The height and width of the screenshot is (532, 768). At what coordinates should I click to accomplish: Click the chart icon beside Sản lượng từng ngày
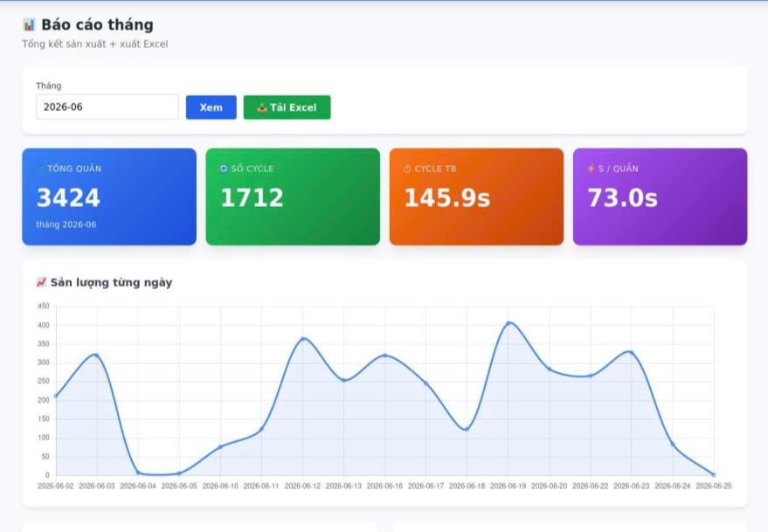(41, 282)
